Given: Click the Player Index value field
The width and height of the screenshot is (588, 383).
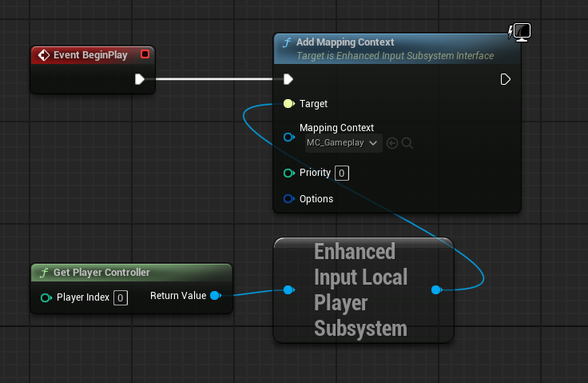Looking at the screenshot, I should (x=120, y=298).
